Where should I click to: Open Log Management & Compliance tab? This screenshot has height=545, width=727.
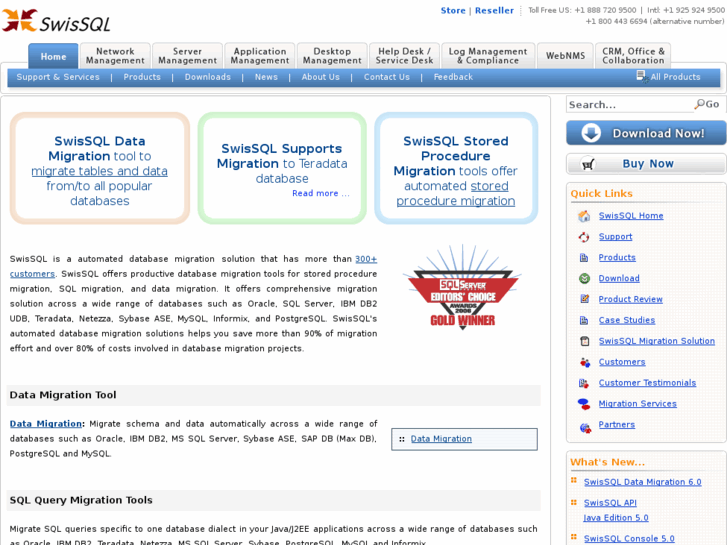tap(488, 56)
